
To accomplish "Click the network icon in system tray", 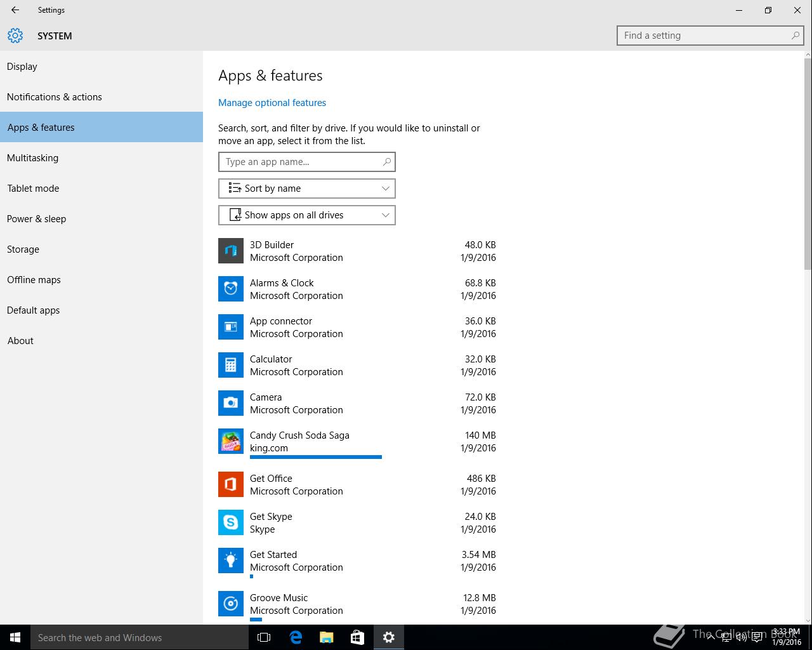I will [x=727, y=637].
